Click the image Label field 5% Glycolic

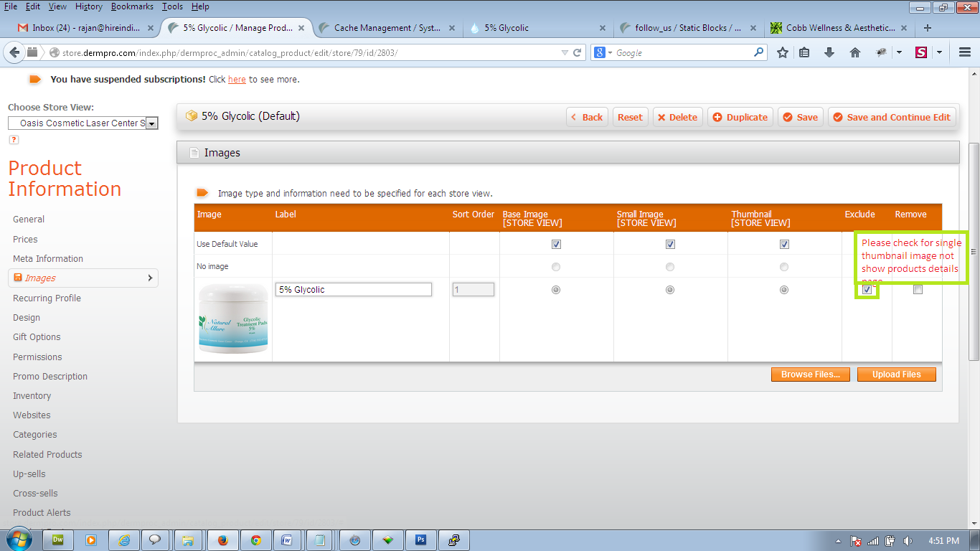pyautogui.click(x=354, y=290)
